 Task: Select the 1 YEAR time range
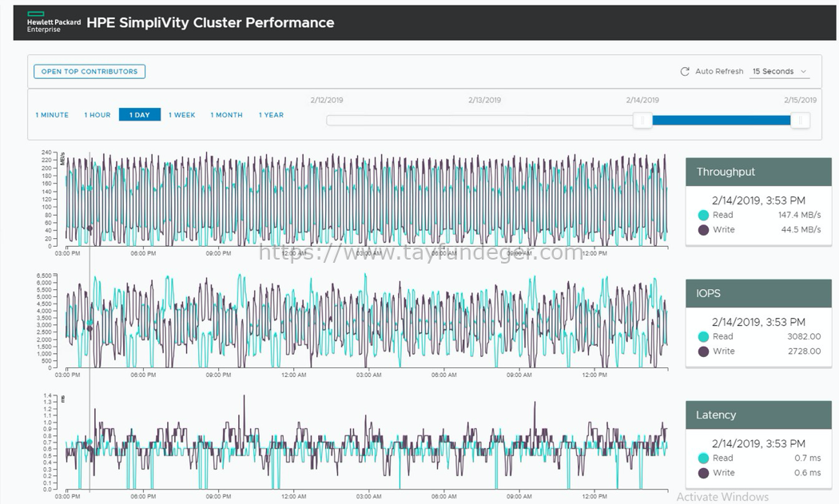point(272,115)
